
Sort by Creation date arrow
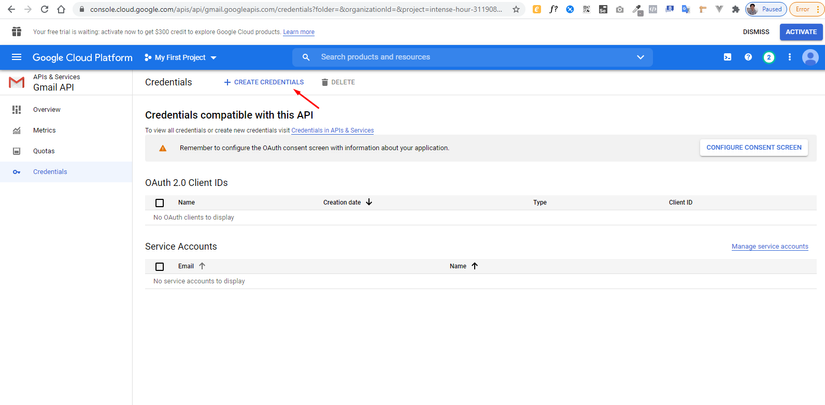[369, 202]
